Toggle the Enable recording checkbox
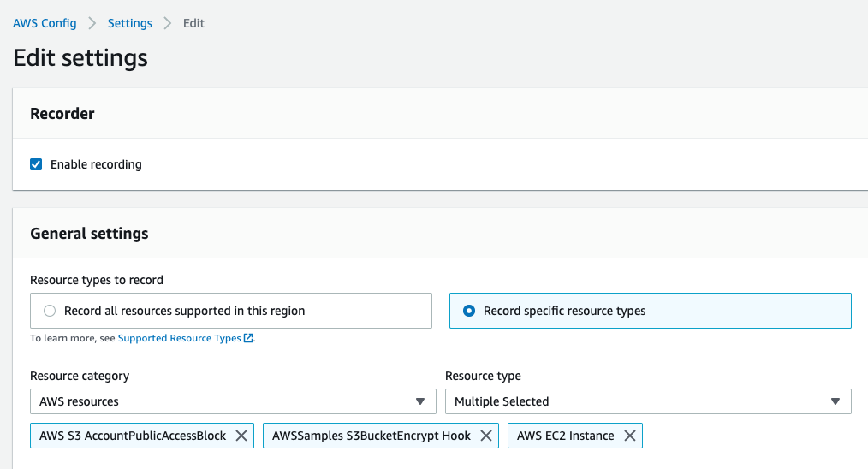868x469 pixels. (x=36, y=164)
